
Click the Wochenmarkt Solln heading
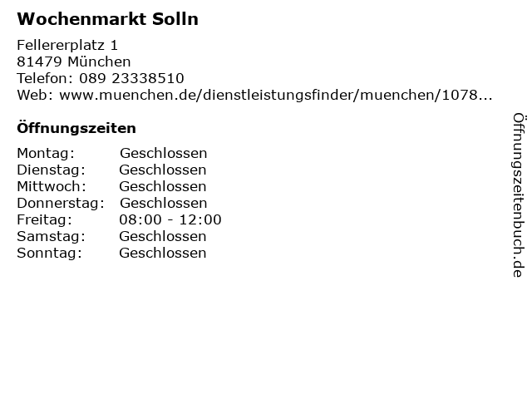click(107, 19)
